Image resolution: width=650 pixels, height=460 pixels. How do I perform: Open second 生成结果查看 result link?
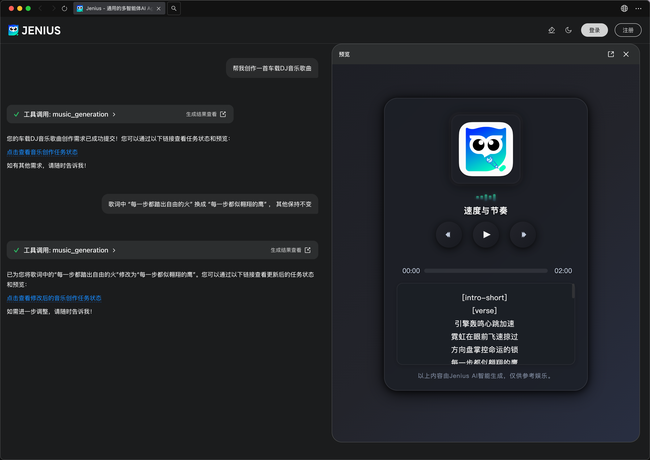point(291,250)
